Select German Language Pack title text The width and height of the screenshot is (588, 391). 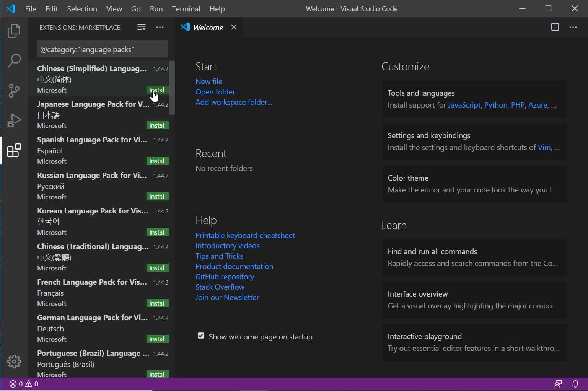[x=92, y=318]
